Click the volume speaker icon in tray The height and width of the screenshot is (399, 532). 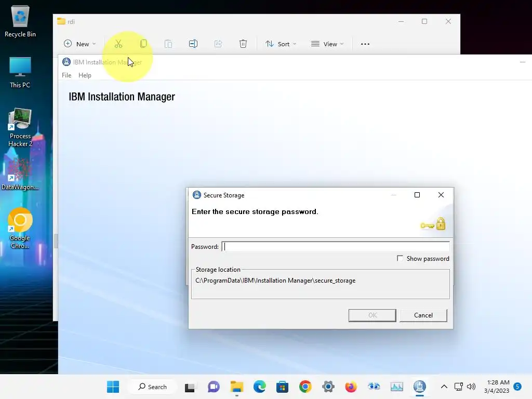pos(471,387)
